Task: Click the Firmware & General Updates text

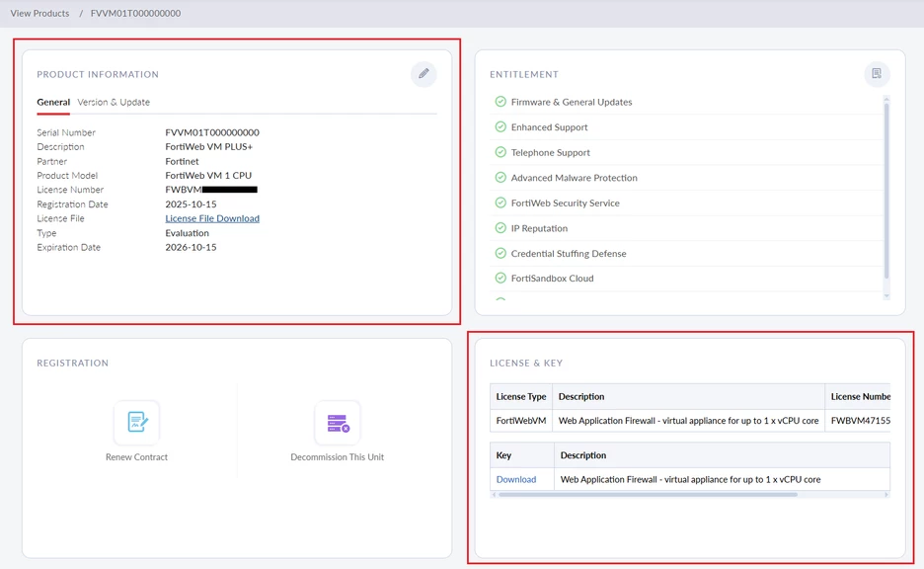Action: [x=571, y=102]
